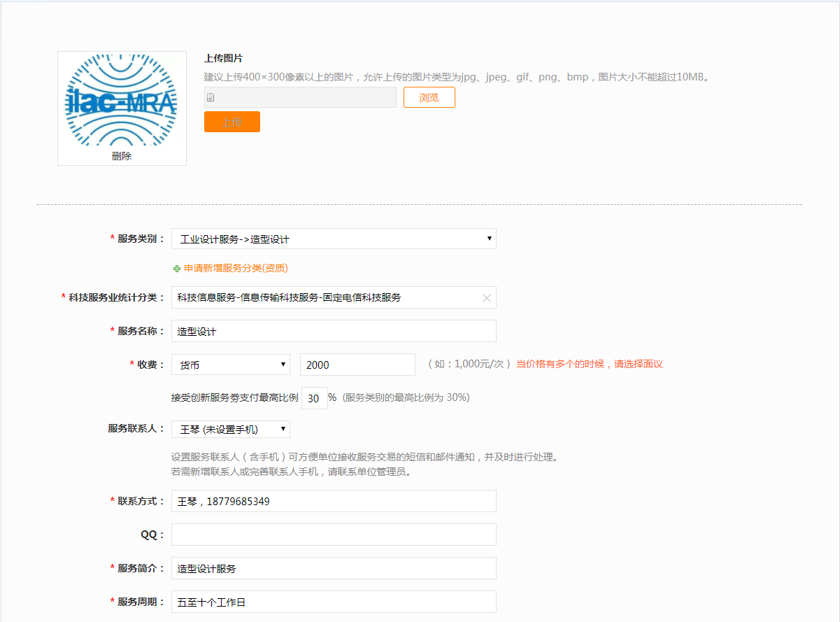Click the text (服务类别的最高比例为 30%)
840x622 pixels.
pos(406,397)
